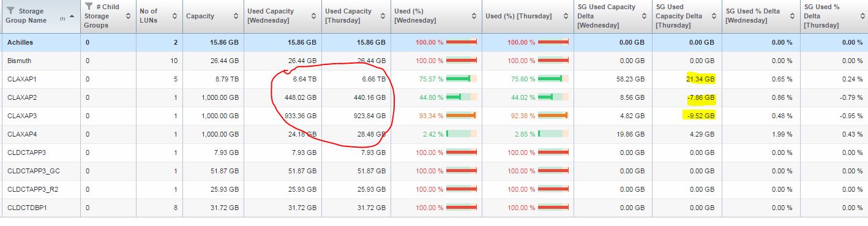
Task: Select the CLAXAP3 storage group name
Action: click(22, 116)
